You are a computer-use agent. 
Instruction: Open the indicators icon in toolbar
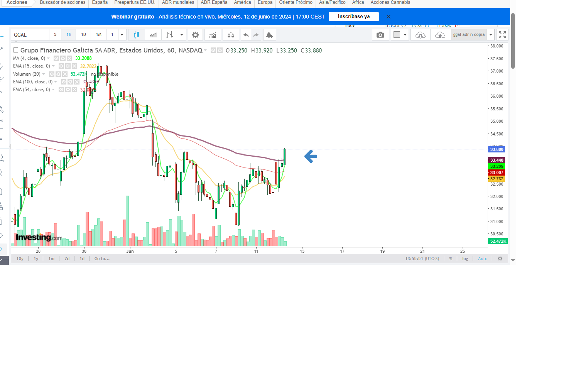click(x=213, y=35)
